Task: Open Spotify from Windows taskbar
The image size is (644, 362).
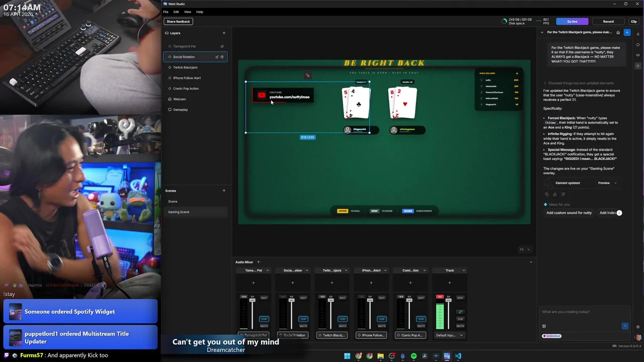Action: click(x=414, y=356)
